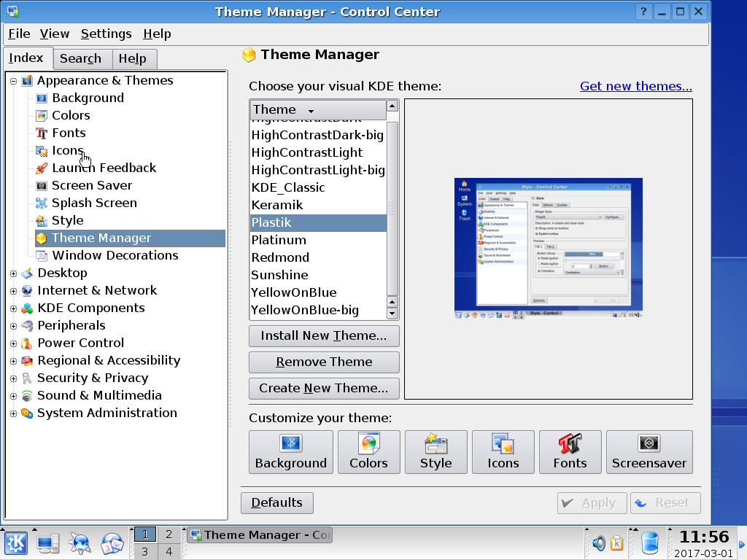Click the theme list scroll down arrow

(392, 314)
